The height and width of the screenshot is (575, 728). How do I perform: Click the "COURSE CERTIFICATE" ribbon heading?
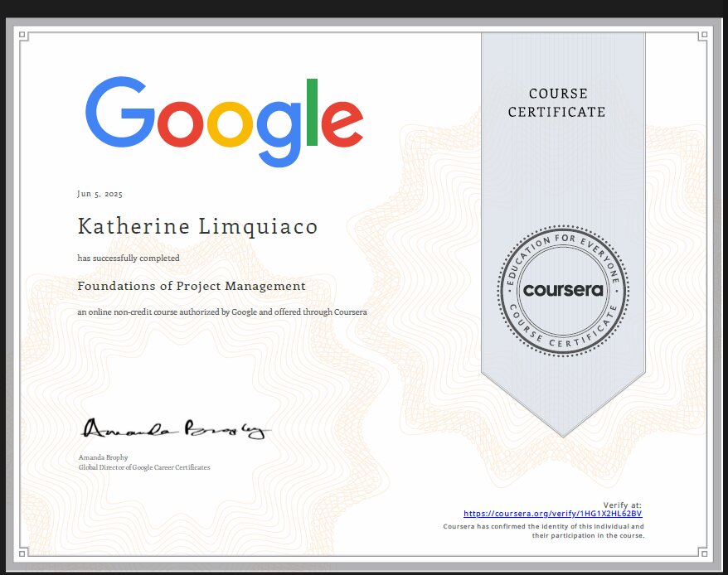[x=557, y=103]
